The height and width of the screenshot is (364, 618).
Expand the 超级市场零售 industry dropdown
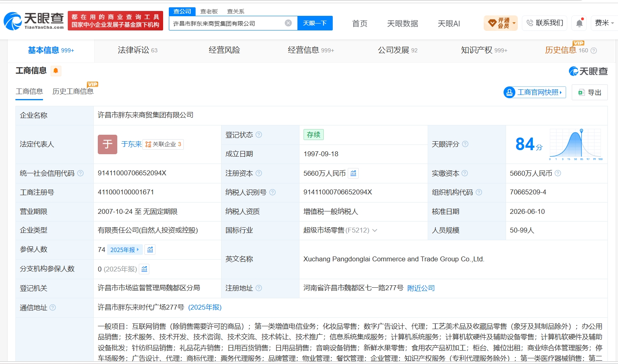(x=375, y=230)
